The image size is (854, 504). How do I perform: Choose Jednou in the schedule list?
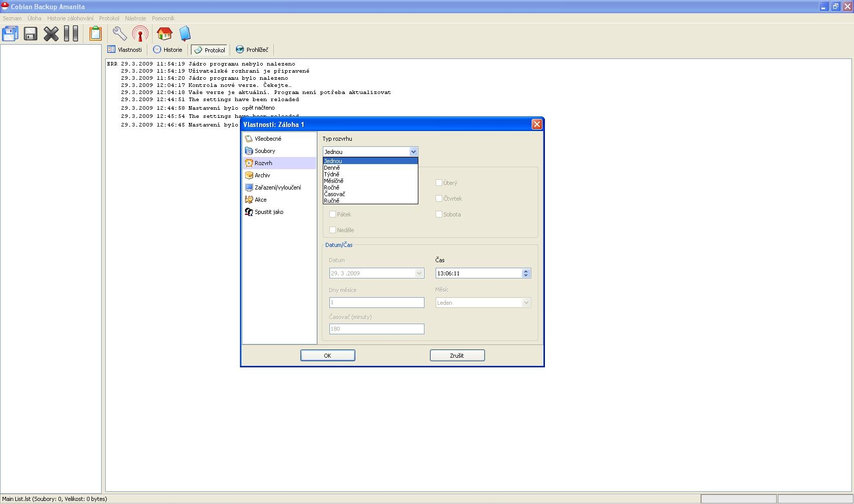click(371, 161)
